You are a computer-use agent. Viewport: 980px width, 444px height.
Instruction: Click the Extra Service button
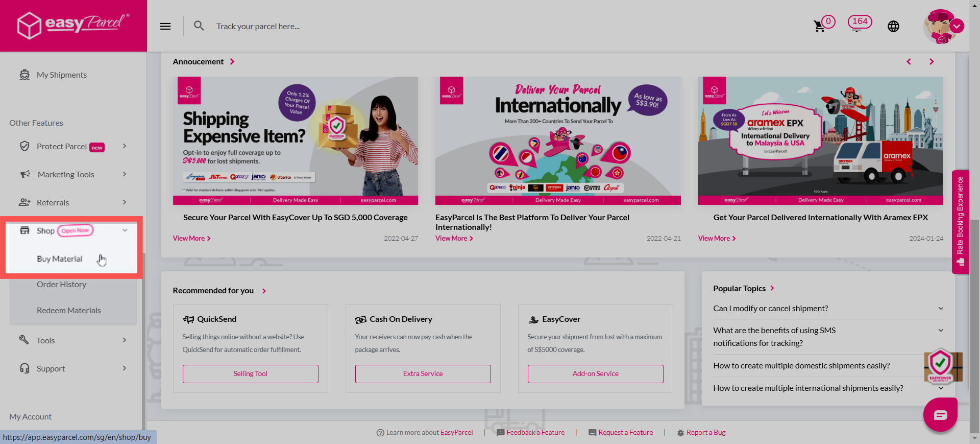[423, 374]
